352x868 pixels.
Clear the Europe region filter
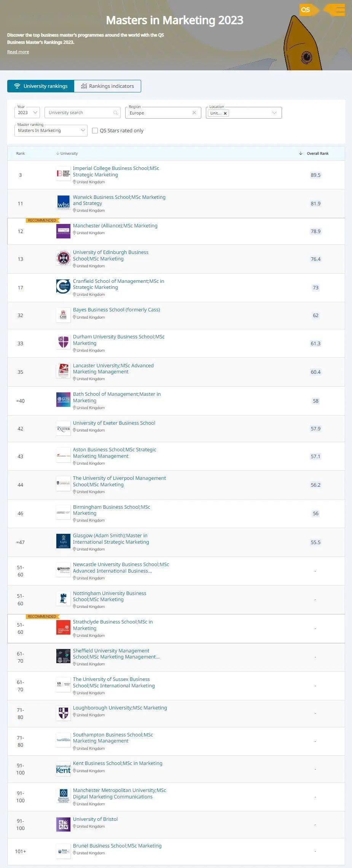[x=194, y=113]
